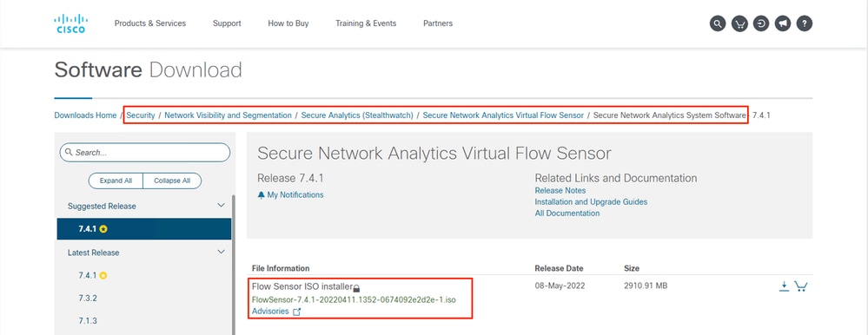
Task: Open Training & Events menu
Action: point(366,23)
